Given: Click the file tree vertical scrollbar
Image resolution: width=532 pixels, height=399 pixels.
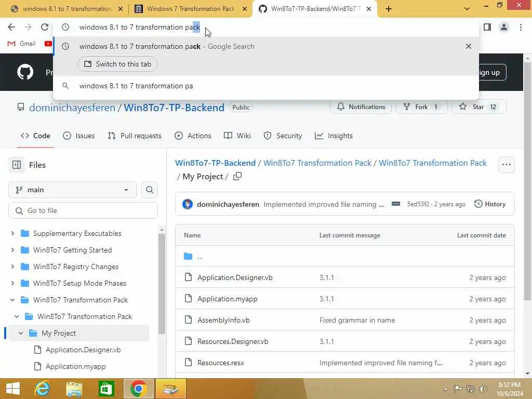Looking at the screenshot, I should pyautogui.click(x=162, y=283).
